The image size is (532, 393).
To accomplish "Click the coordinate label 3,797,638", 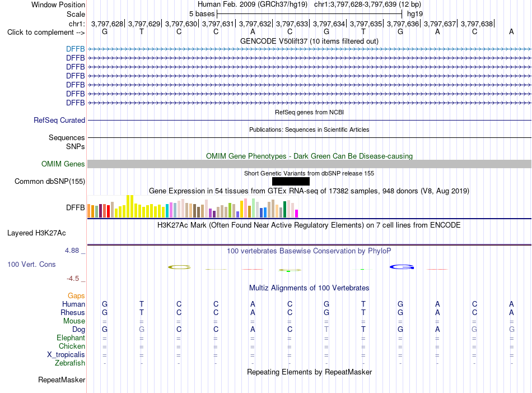I will click(477, 24).
